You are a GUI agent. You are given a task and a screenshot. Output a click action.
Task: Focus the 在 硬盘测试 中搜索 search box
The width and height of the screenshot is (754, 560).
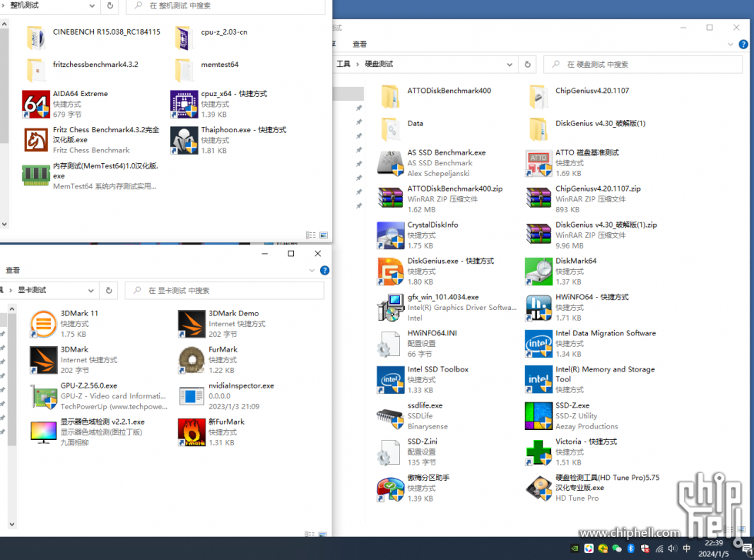click(643, 65)
